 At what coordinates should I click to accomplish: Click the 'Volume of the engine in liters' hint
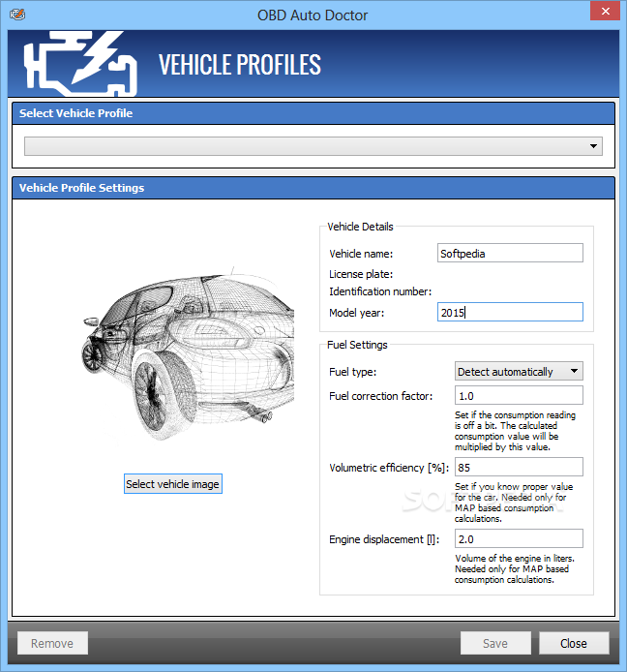(x=515, y=568)
